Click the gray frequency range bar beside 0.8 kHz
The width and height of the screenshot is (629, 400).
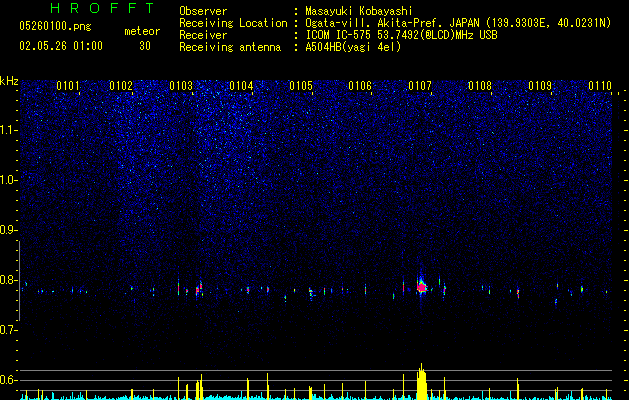coord(19,281)
